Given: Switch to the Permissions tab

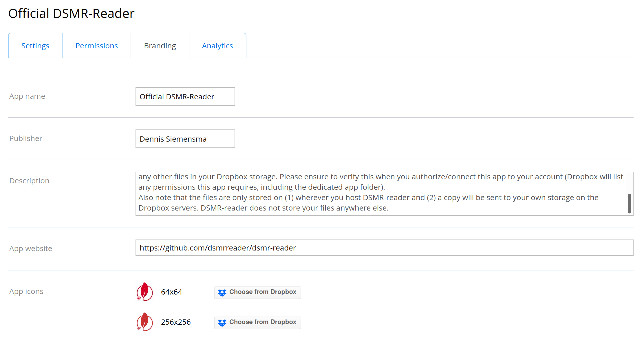Looking at the screenshot, I should [96, 45].
